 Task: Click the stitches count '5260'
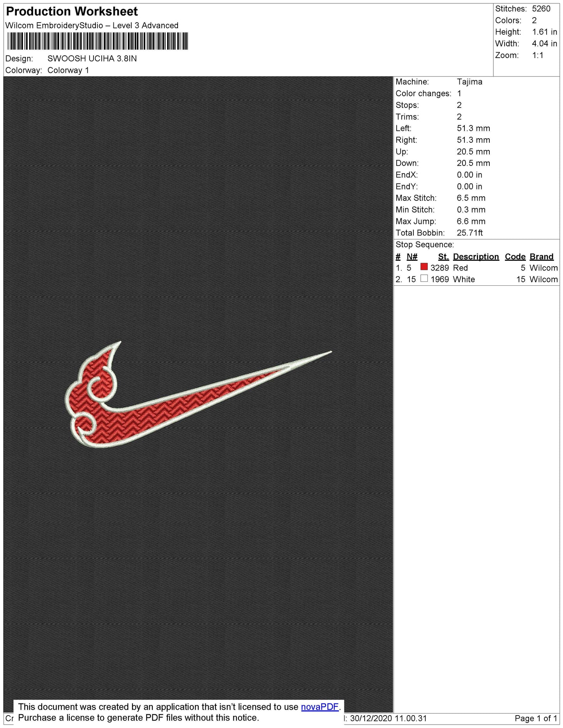541,9
